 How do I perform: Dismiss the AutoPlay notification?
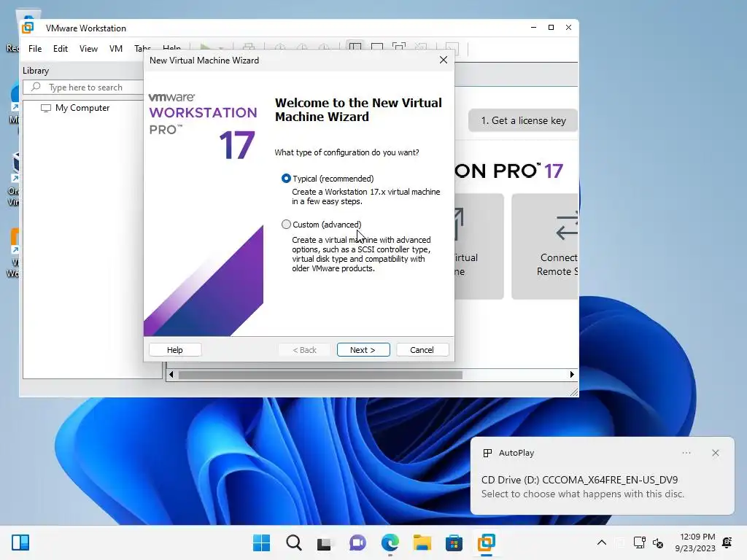(716, 453)
